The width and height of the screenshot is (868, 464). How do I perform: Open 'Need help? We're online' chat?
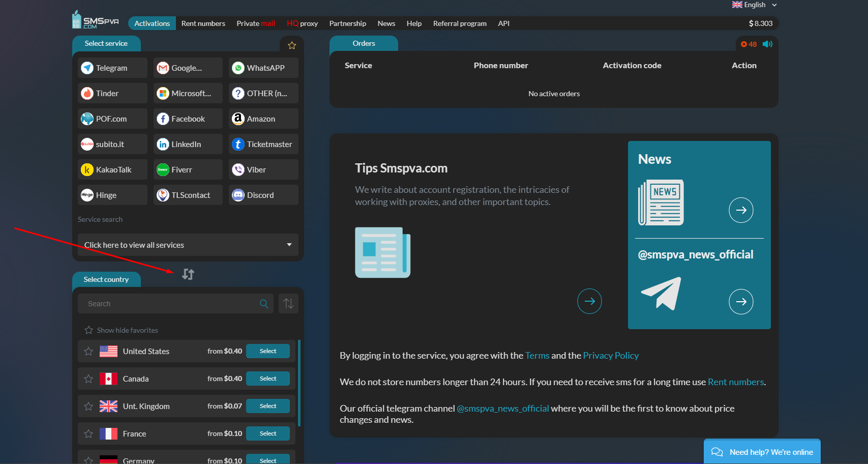[x=762, y=452]
